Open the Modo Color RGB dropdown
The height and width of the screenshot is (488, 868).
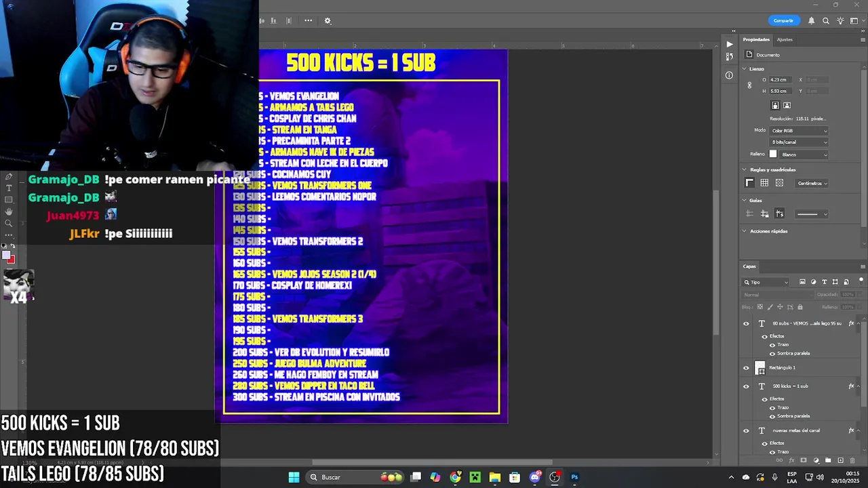[799, 131]
